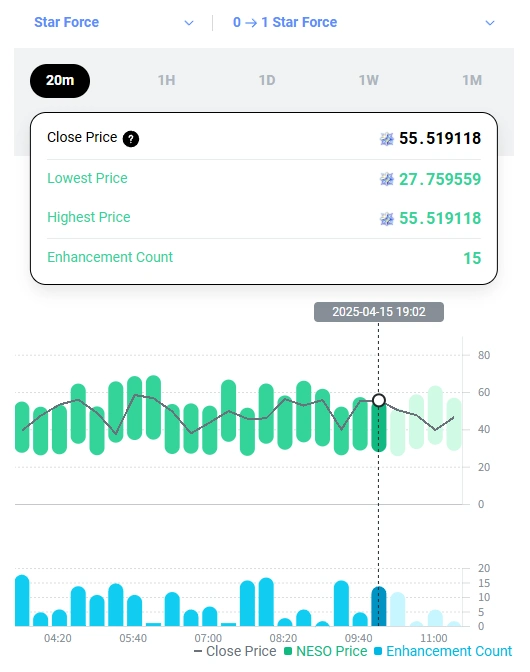
Task: Click the 09:40 time axis label
Action: click(359, 638)
